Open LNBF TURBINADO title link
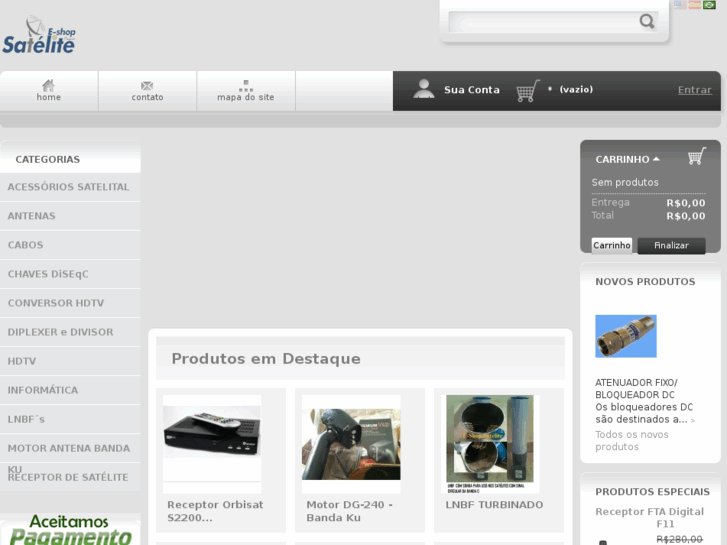727x545 pixels. click(x=494, y=505)
